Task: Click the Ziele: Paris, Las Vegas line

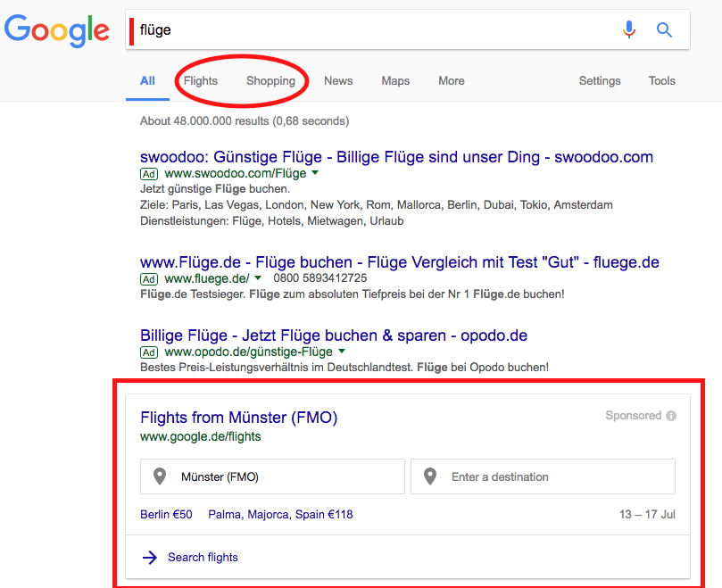Action: (x=377, y=205)
